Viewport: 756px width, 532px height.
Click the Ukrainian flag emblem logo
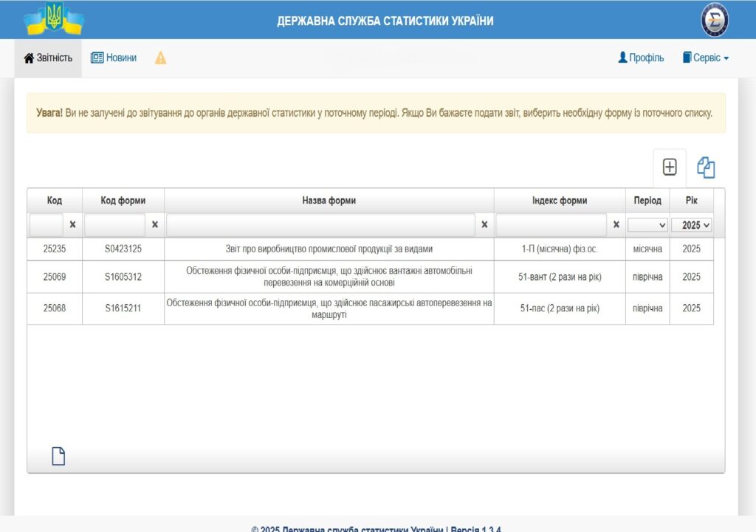[54, 19]
